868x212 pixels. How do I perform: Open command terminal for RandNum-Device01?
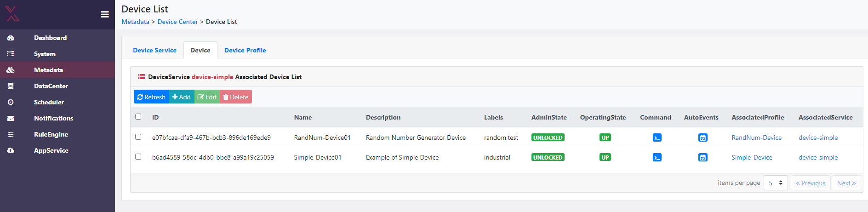pyautogui.click(x=657, y=138)
